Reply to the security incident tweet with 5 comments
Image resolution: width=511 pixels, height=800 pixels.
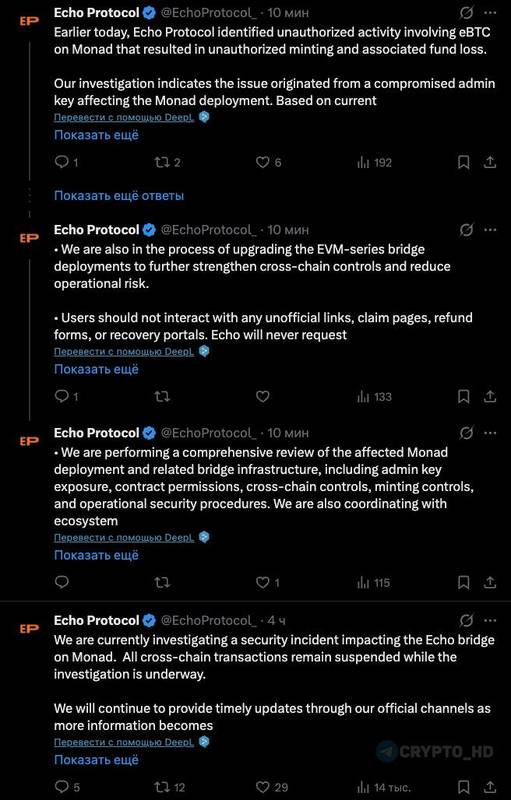click(67, 787)
